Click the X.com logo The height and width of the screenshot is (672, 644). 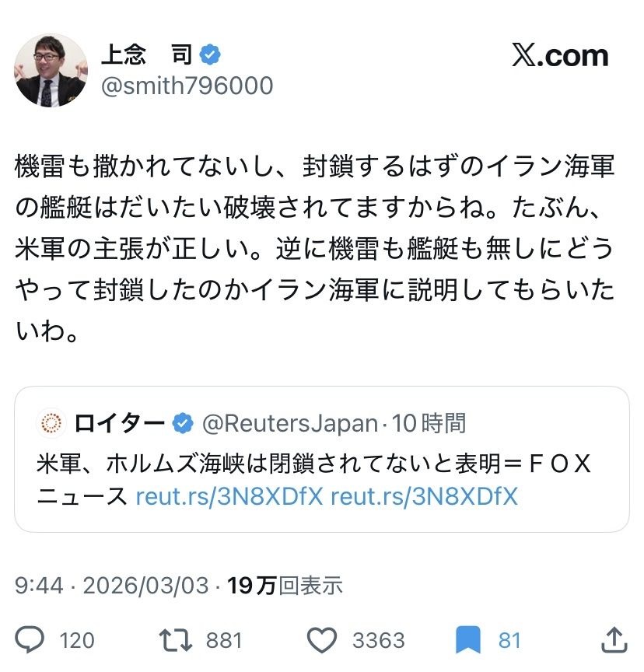(560, 56)
